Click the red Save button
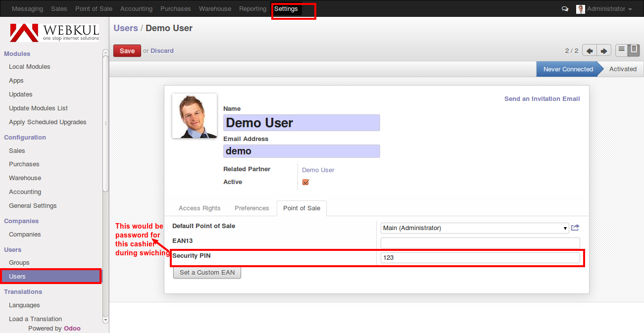The width and height of the screenshot is (644, 333). [127, 51]
